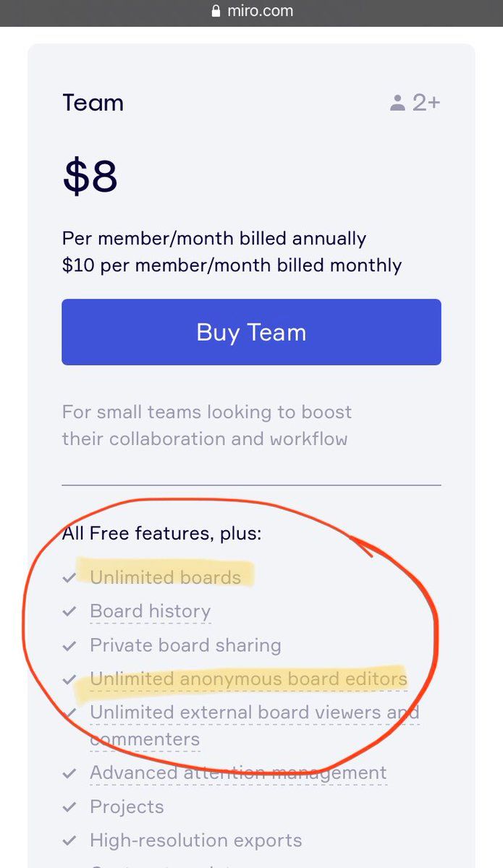Click the Unlimited boards feature text

(x=165, y=578)
